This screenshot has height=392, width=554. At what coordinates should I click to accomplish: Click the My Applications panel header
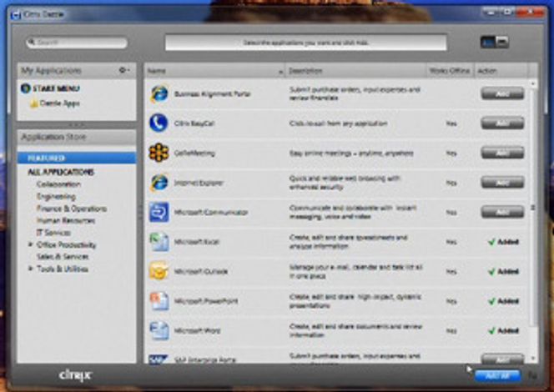coord(77,71)
